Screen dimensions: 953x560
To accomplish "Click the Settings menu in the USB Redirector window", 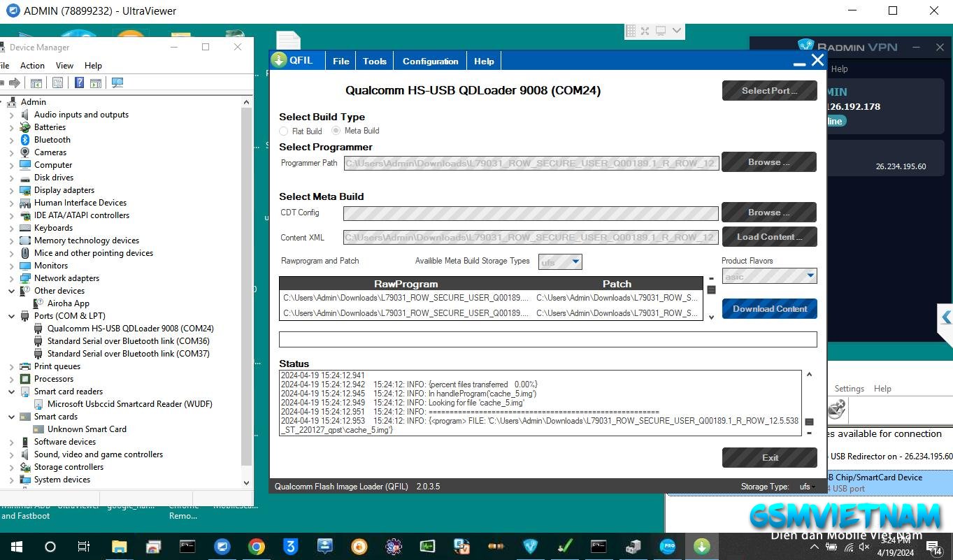I will pyautogui.click(x=849, y=389).
